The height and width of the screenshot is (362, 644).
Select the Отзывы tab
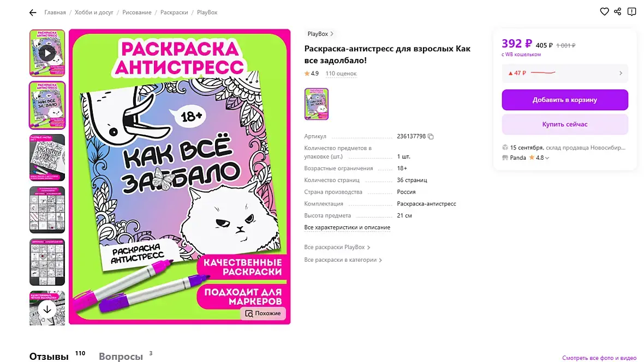click(x=49, y=356)
